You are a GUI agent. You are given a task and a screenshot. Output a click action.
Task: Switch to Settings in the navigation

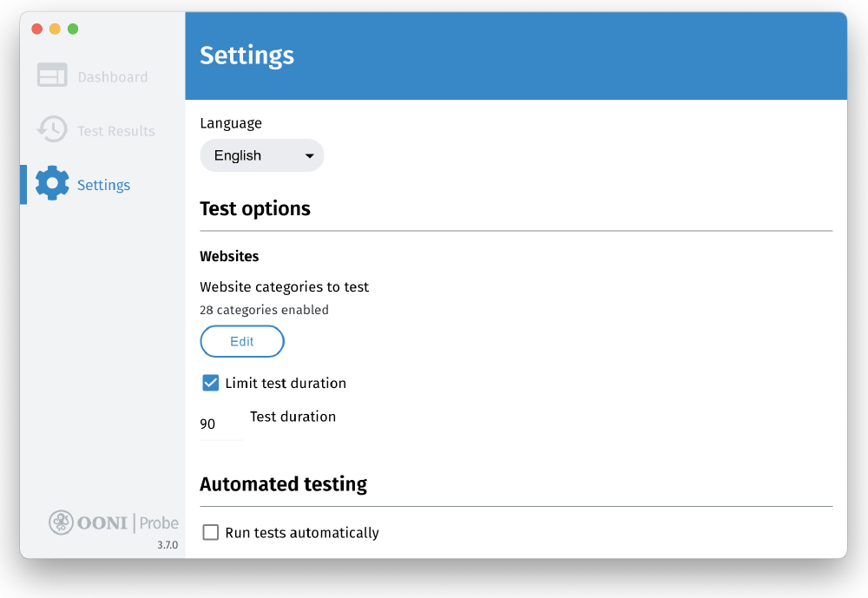click(103, 184)
